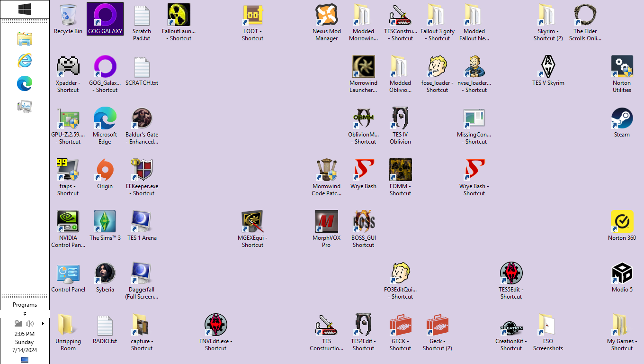Open the Windows Start button
Screen dimensions: 644x364
pos(25,9)
